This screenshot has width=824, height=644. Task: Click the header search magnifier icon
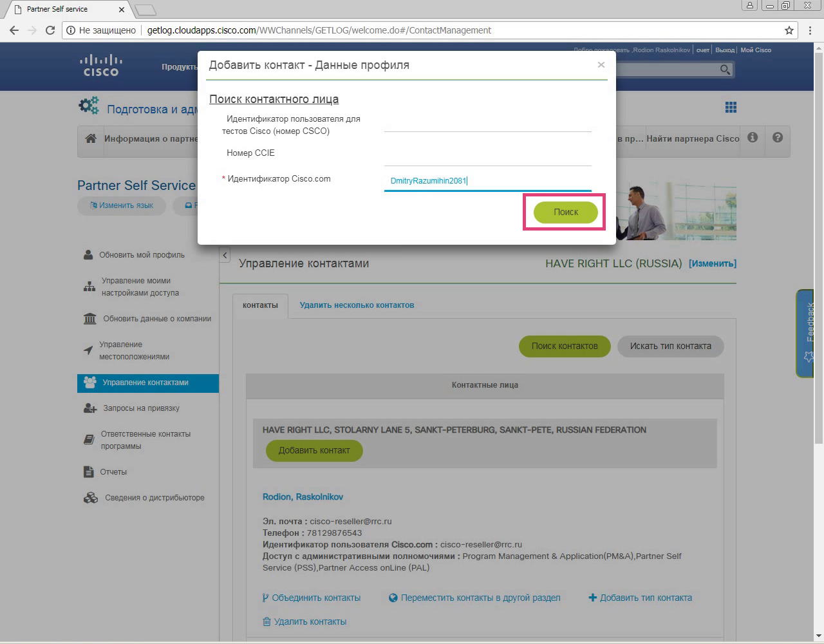pos(726,70)
